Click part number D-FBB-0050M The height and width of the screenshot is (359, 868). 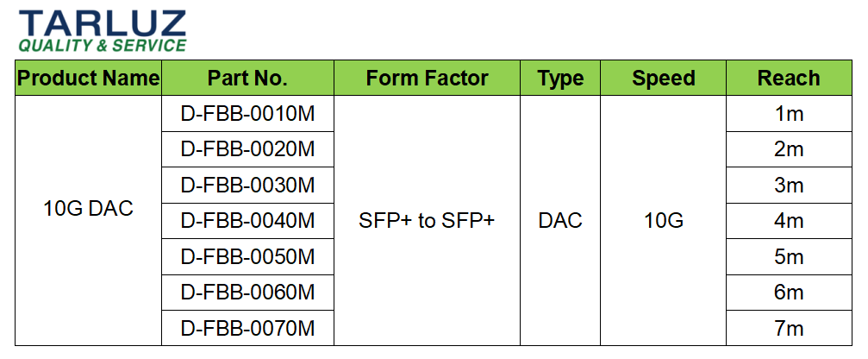[247, 257]
